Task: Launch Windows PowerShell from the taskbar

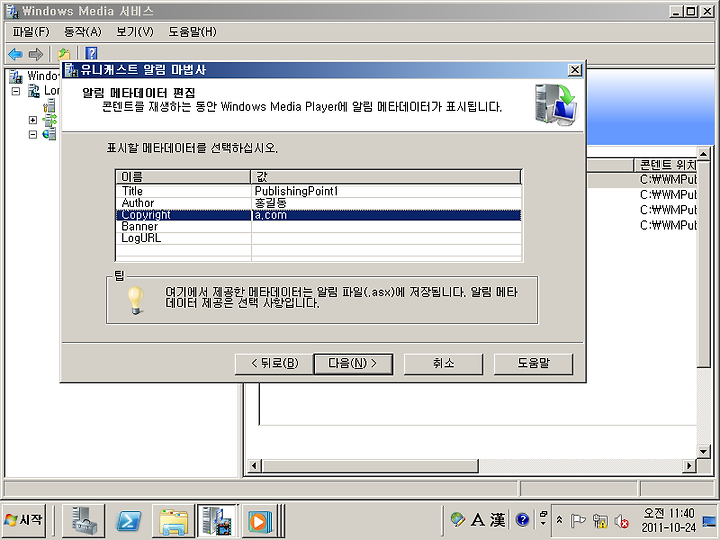Action: point(128,521)
